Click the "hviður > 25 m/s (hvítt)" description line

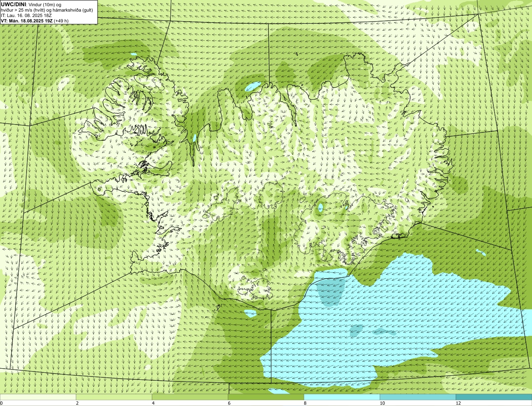coord(47,10)
